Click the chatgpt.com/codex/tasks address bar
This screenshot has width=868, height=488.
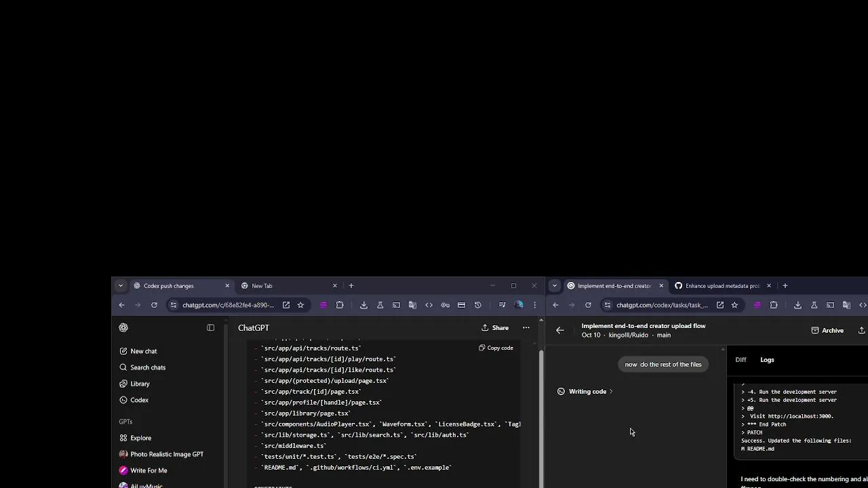[662, 305]
